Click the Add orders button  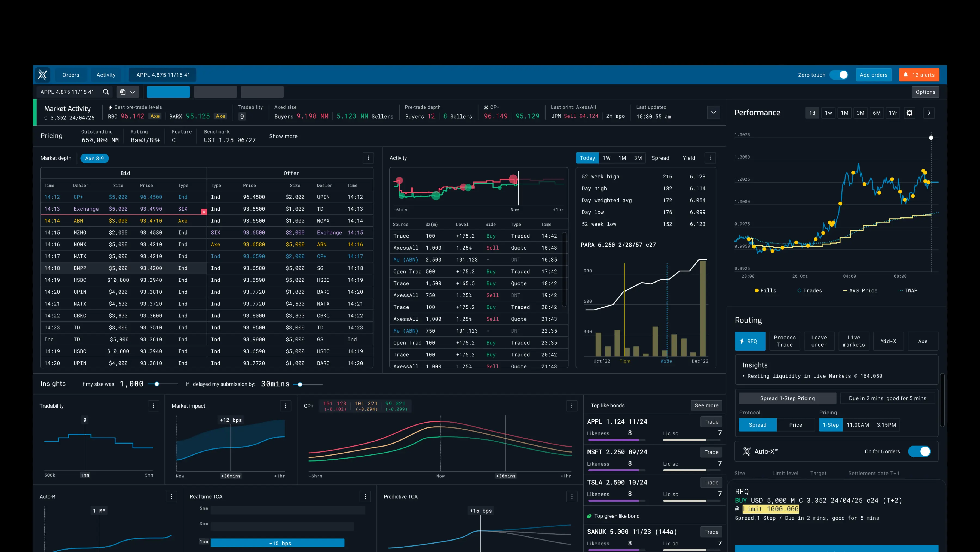point(874,75)
